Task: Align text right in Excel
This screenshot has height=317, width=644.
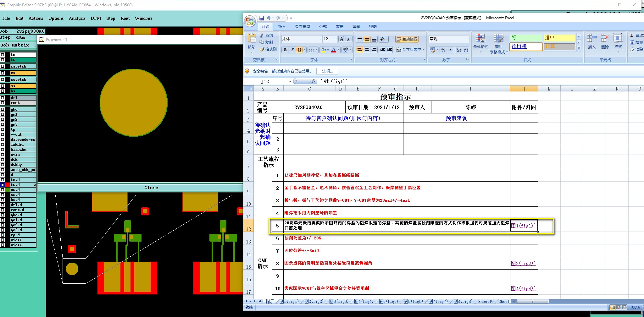Action: pyautogui.click(x=374, y=50)
